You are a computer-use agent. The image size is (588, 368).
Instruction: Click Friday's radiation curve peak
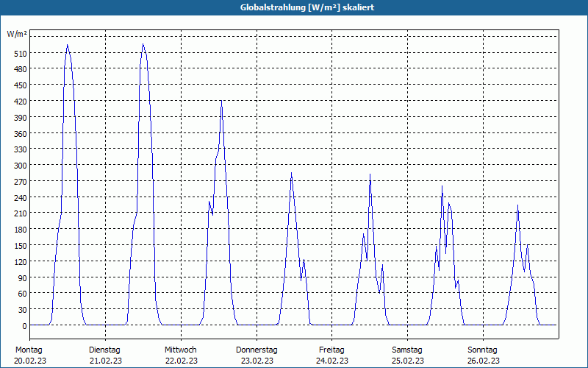(370, 174)
